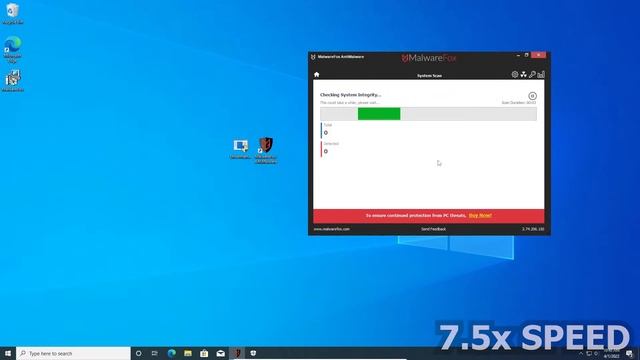Open Windows Security taskbar icon
The height and width of the screenshot is (360, 640).
point(253,353)
